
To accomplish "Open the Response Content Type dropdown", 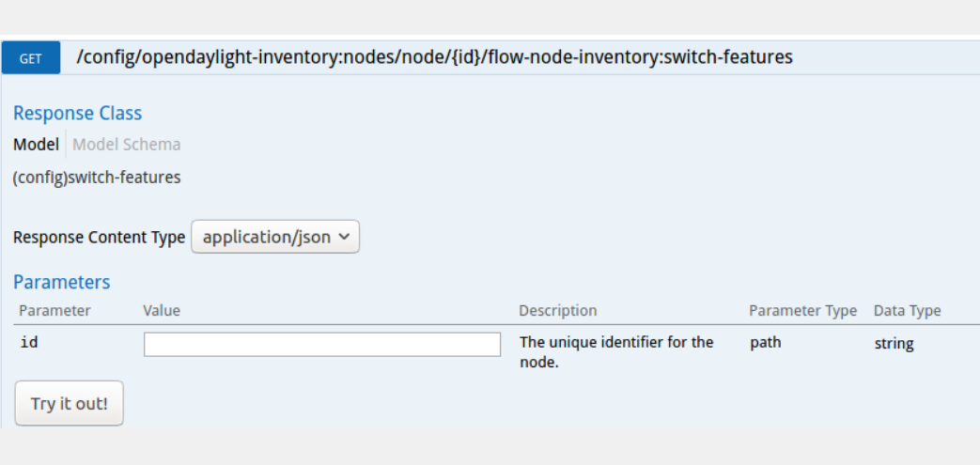I will [275, 237].
